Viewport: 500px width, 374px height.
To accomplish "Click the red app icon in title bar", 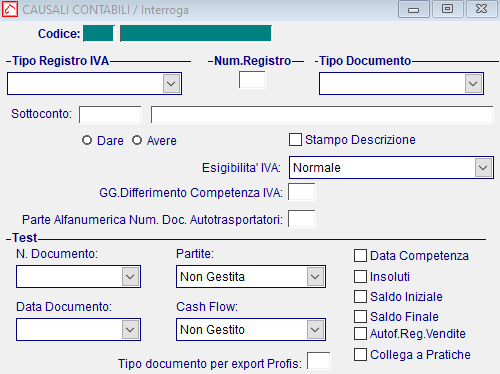I will 10,9.
